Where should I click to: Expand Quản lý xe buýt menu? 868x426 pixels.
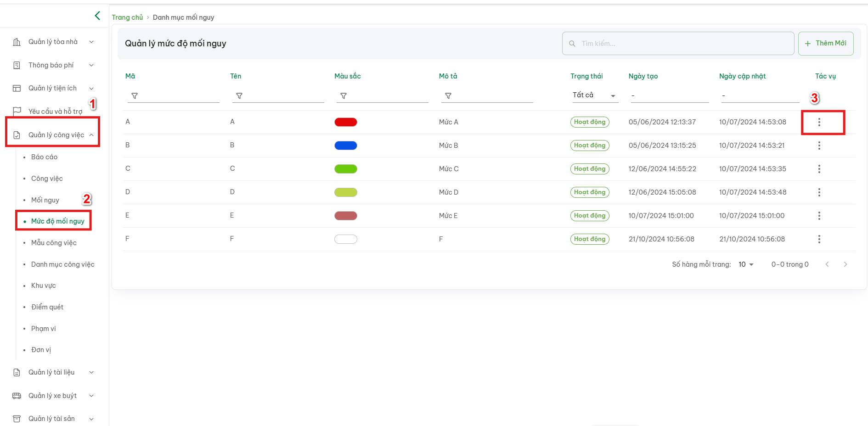point(91,396)
